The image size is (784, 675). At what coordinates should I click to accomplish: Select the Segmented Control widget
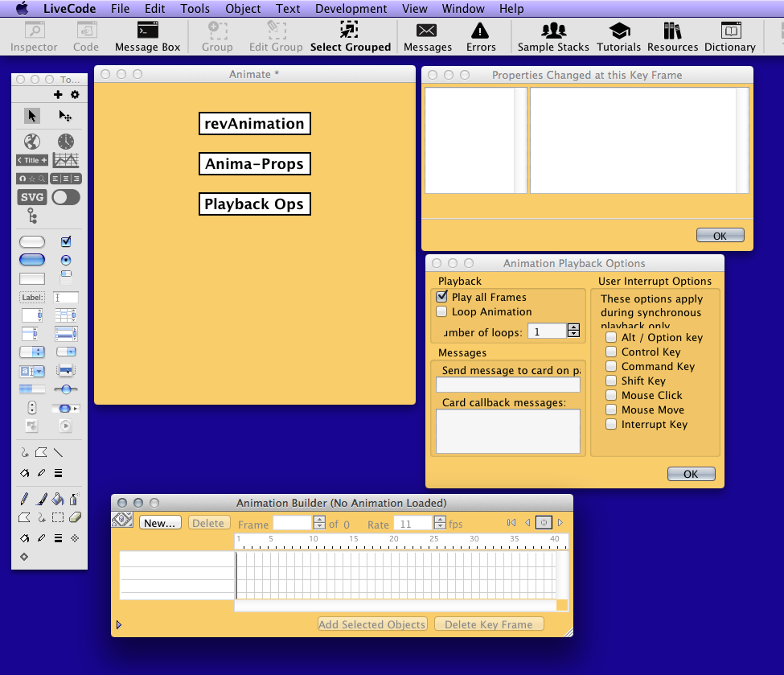coord(65,179)
